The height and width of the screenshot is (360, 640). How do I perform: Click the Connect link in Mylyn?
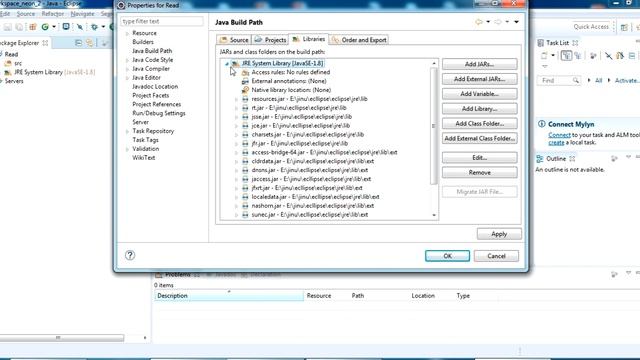point(559,135)
